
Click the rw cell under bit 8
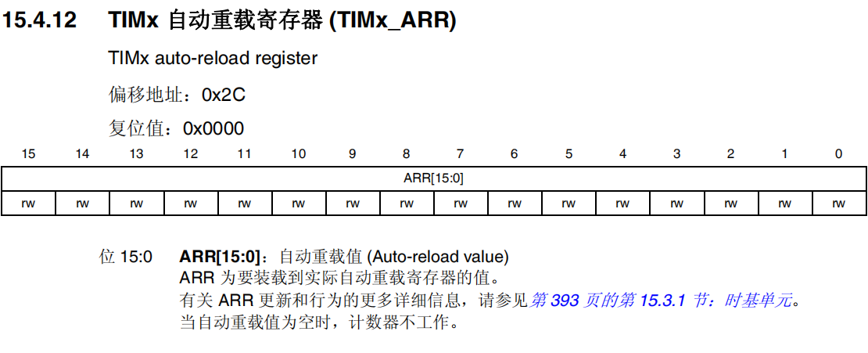(x=407, y=204)
